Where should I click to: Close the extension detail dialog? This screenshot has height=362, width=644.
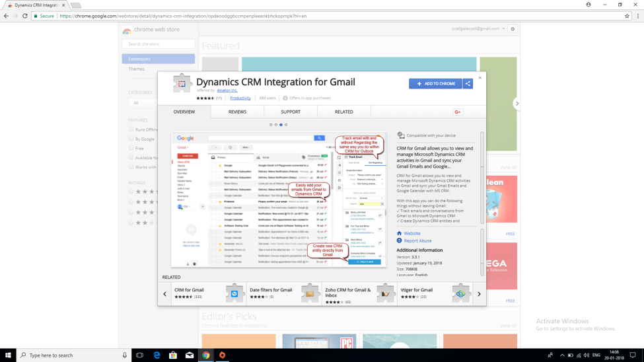[480, 78]
